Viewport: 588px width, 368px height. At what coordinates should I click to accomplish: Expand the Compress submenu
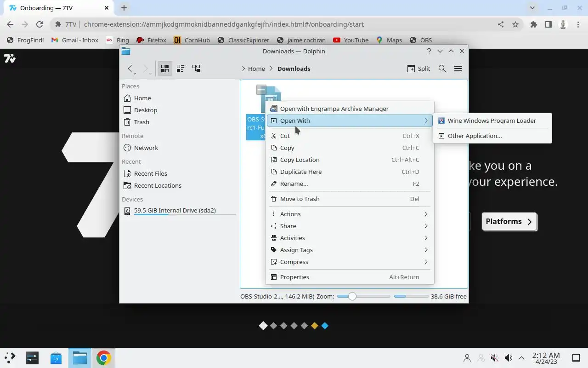coord(350,262)
